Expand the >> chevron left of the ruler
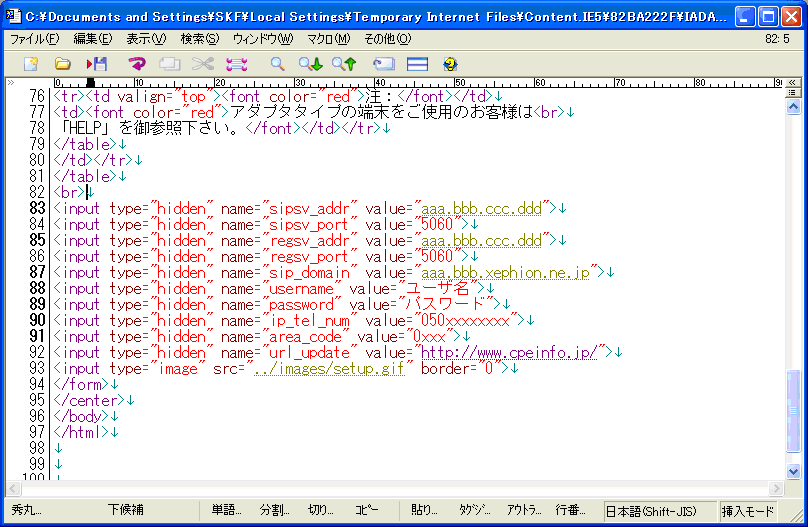Screen dimensions: 808x527 [x=11, y=82]
